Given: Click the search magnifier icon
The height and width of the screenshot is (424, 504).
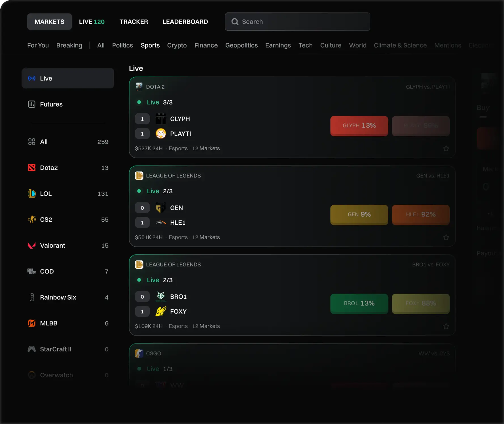Looking at the screenshot, I should click(x=235, y=22).
